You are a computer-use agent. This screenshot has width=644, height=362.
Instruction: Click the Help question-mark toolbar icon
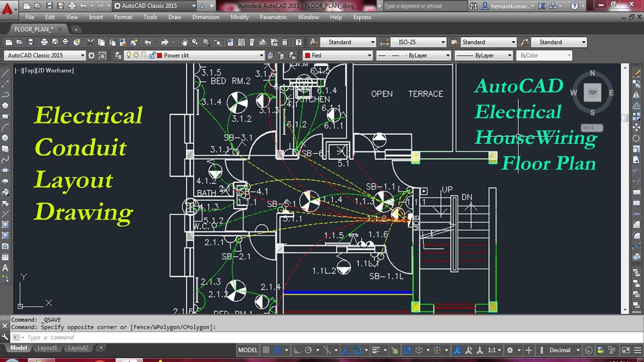(x=298, y=42)
